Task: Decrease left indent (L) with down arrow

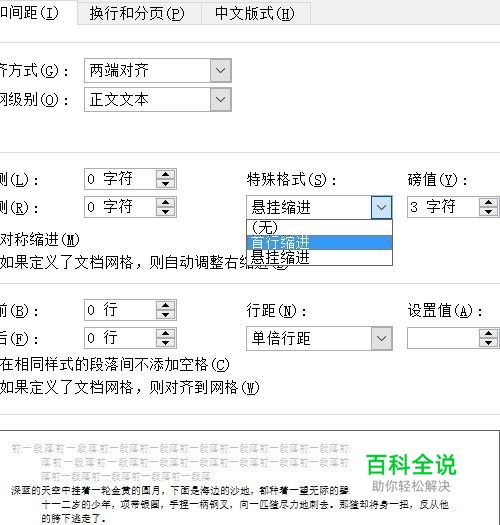Action: point(166,183)
